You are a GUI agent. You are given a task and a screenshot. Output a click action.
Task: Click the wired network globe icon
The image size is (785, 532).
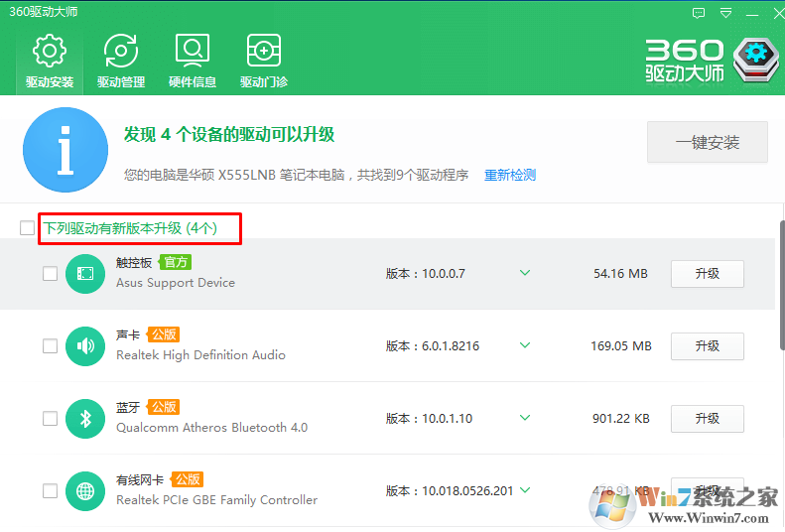(85, 491)
